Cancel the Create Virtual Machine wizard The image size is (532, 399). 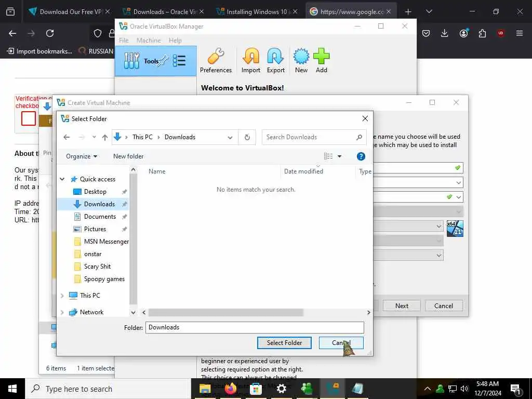(x=444, y=305)
